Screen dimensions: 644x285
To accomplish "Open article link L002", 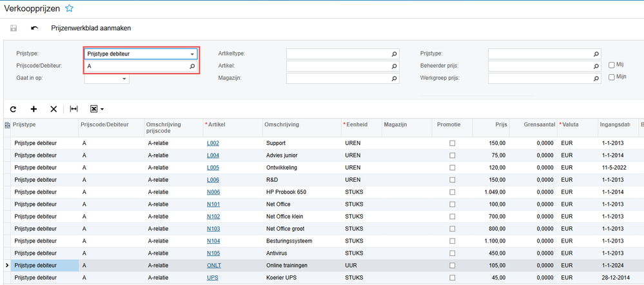I will (213, 143).
